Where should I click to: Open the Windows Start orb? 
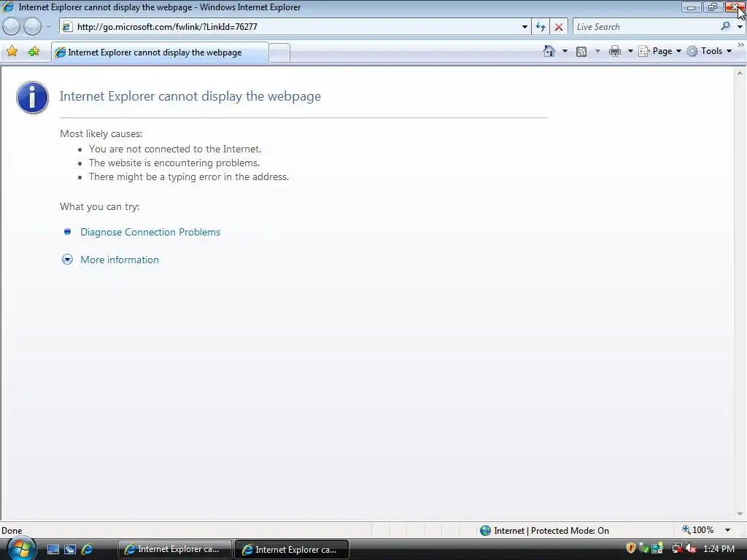[20, 548]
